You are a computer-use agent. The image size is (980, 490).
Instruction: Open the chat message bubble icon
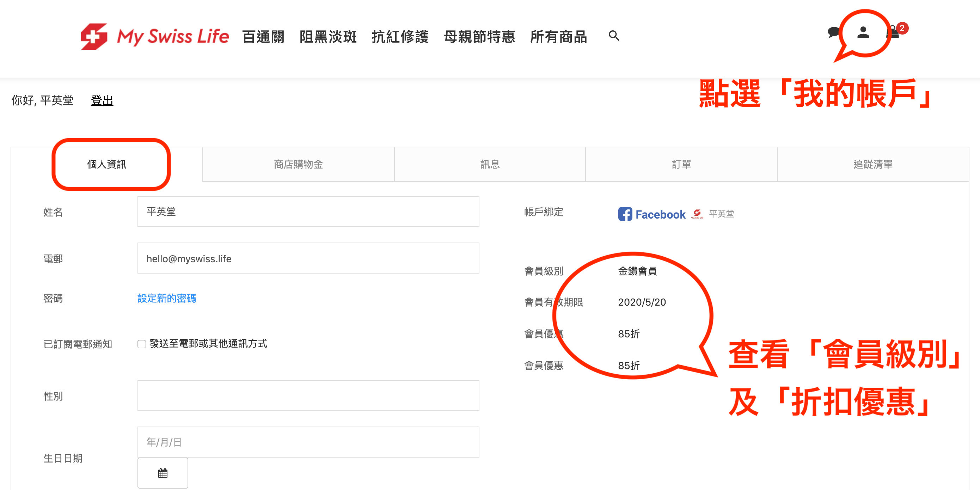point(833,32)
